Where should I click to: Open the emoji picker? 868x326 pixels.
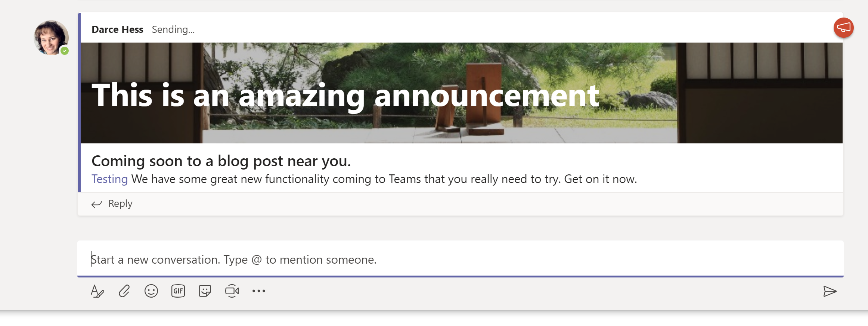tap(151, 291)
